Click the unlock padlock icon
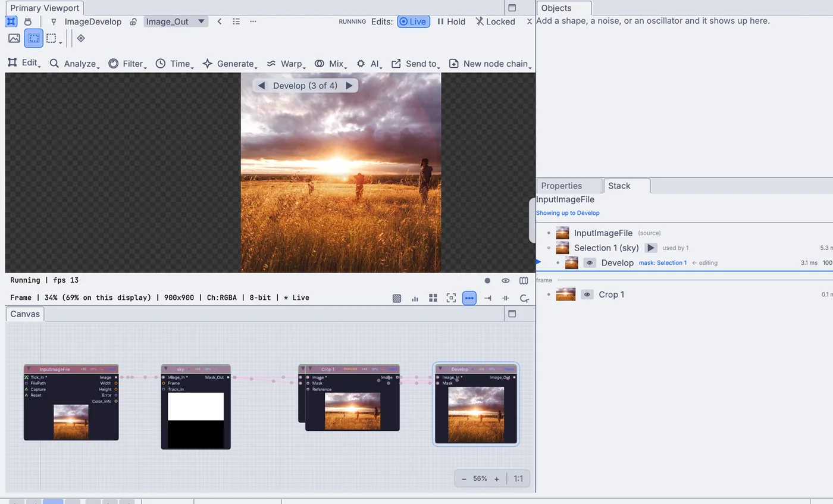Image resolution: width=833 pixels, height=504 pixels. point(133,21)
